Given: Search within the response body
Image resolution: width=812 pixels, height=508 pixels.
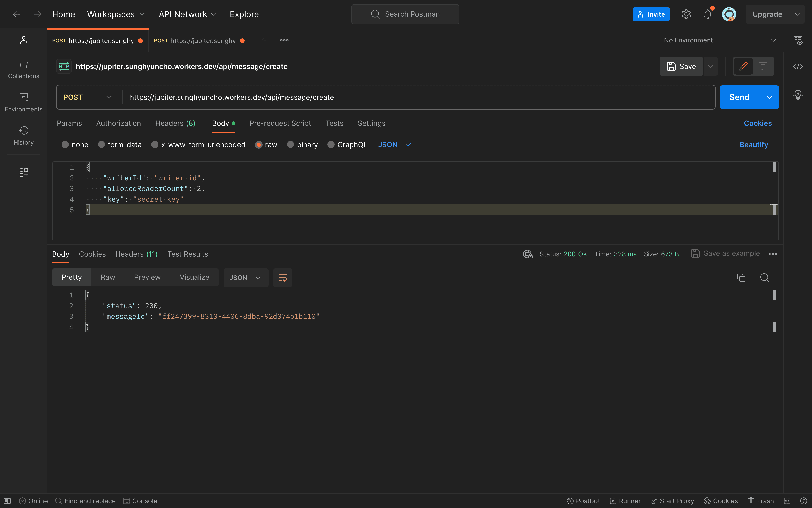Looking at the screenshot, I should pos(764,278).
